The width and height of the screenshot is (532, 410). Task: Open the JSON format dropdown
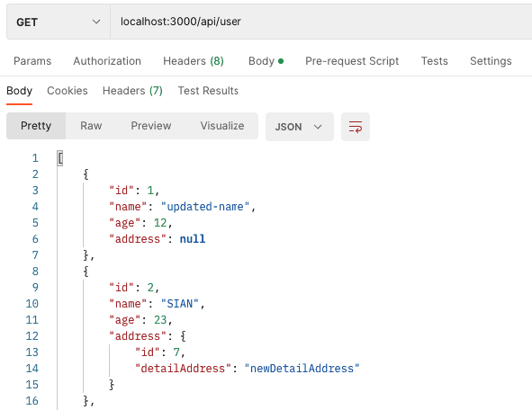(x=300, y=127)
